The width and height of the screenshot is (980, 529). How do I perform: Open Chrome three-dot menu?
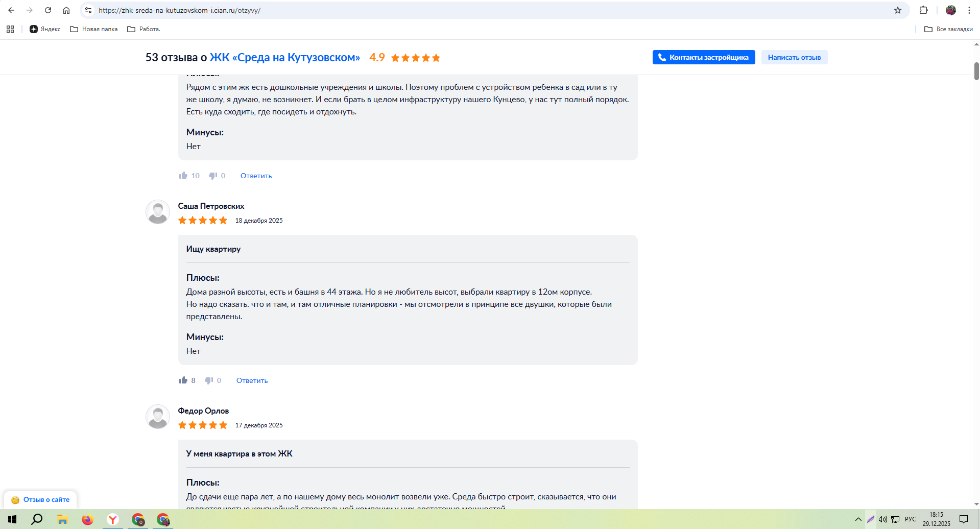coord(969,10)
